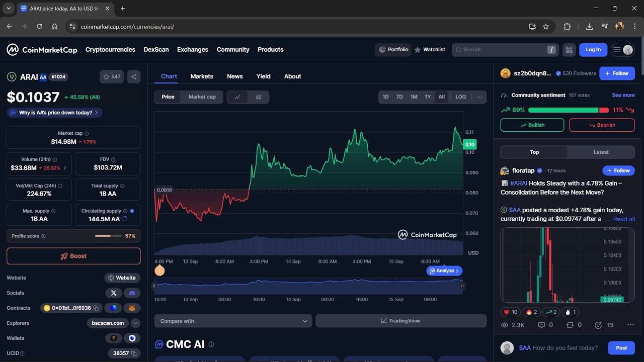Screen dimensions: 644x362
Task: Click the Analyze button on chart
Action: point(444,270)
